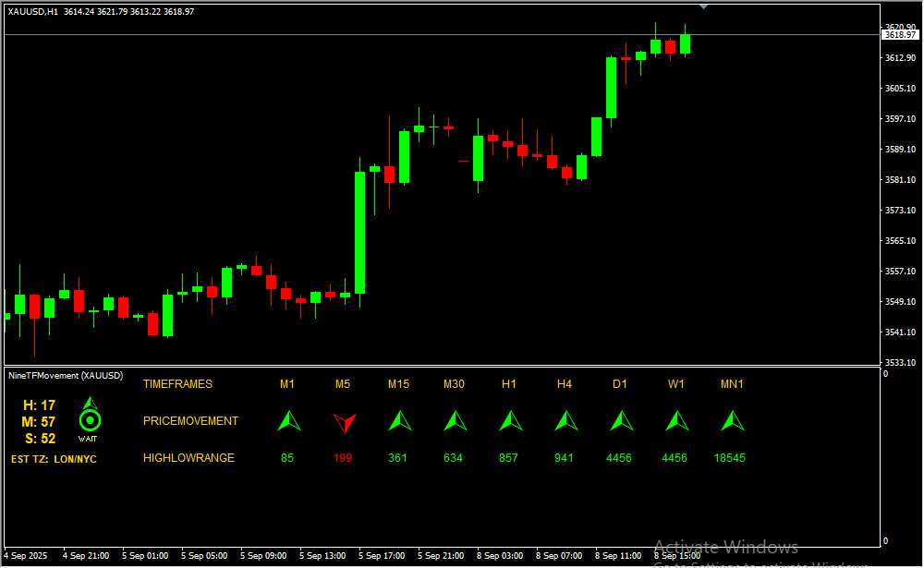Click the red M5 down arrow
The image size is (924, 568).
point(344,422)
